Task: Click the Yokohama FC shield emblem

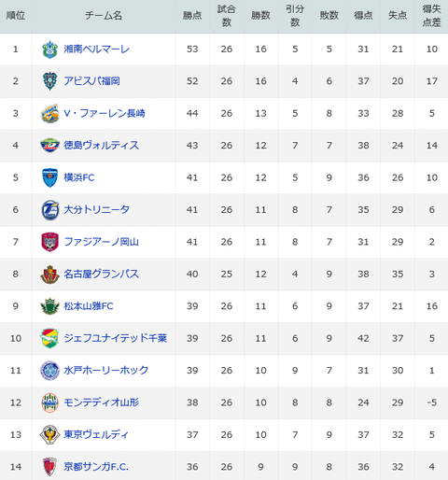Action: tap(49, 177)
